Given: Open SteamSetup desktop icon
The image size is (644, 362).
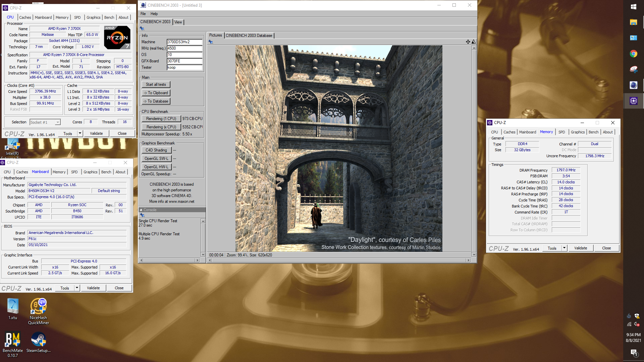Looking at the screenshot, I should (39, 342).
